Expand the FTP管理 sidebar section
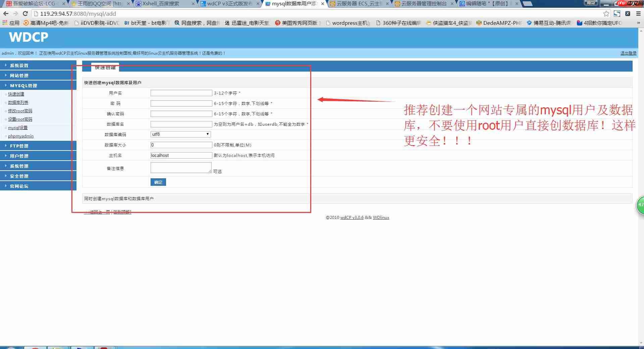 pos(19,146)
